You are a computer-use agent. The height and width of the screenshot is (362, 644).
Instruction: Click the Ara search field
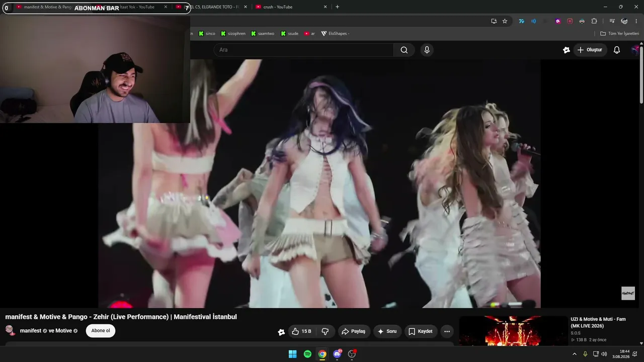(304, 50)
